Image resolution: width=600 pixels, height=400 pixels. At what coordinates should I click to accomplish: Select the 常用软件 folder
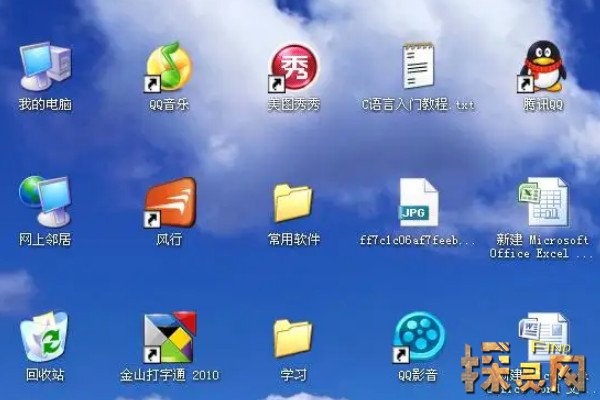292,202
